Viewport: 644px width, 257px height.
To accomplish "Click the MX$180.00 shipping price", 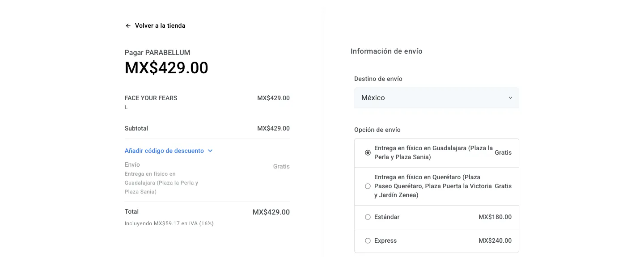I will coord(495,217).
